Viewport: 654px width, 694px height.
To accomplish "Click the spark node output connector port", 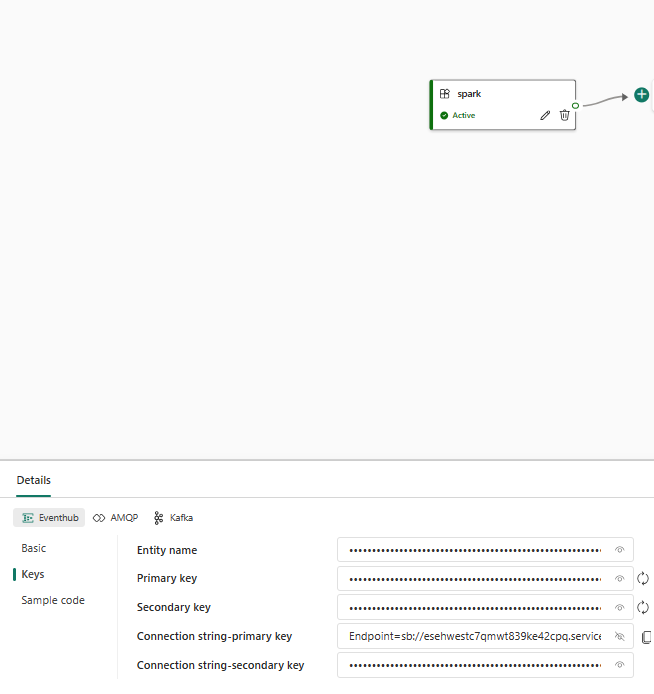I will click(575, 105).
